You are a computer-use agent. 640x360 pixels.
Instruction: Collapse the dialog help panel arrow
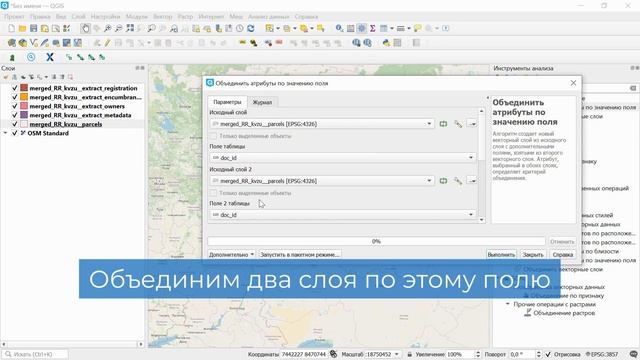click(487, 98)
